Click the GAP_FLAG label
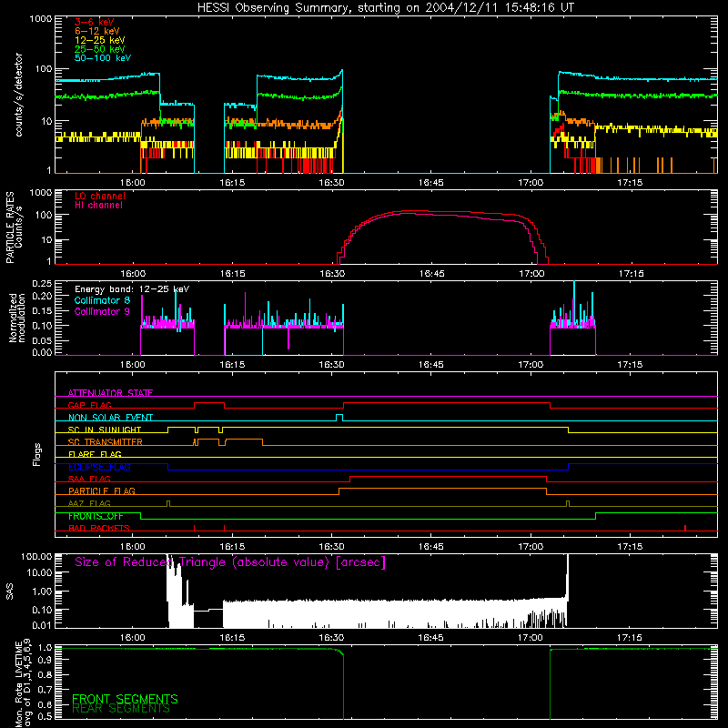 click(89, 405)
